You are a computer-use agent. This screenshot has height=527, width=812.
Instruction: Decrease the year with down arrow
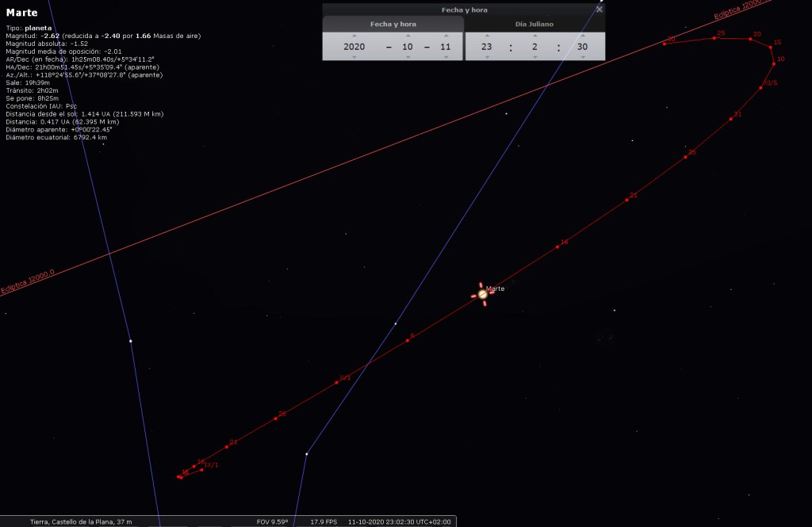pyautogui.click(x=354, y=57)
